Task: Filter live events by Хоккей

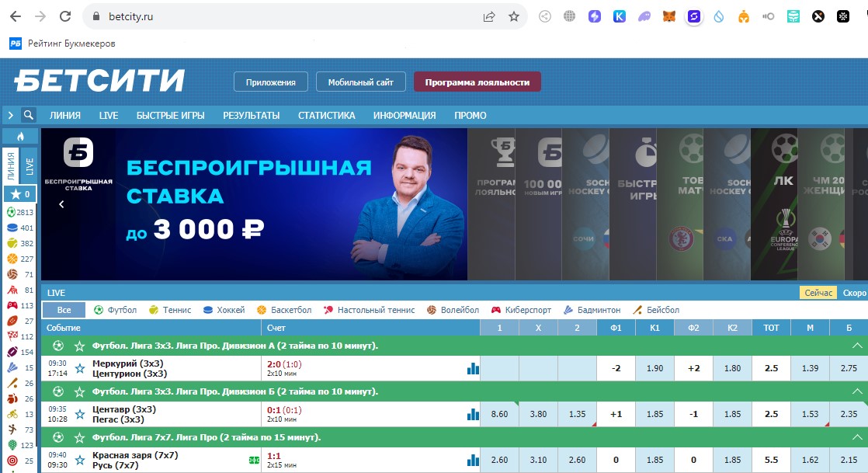Action: pyautogui.click(x=224, y=310)
